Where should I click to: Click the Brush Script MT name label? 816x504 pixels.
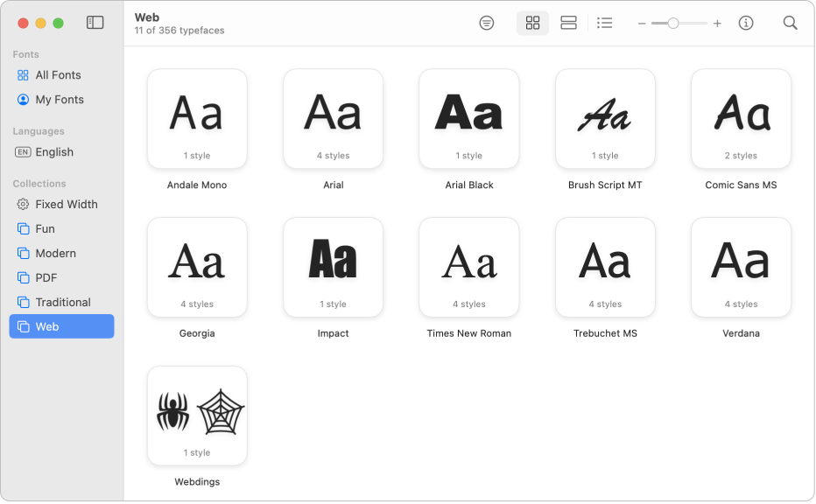(605, 185)
